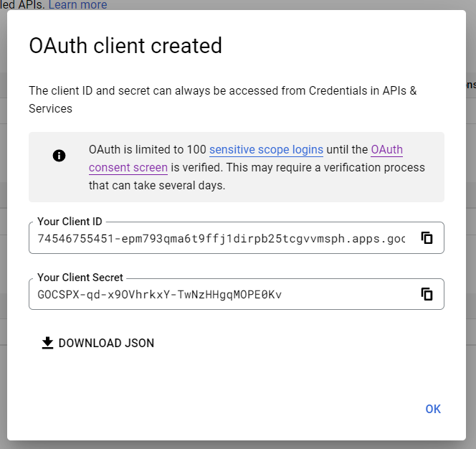Viewport: 476px width, 449px height.
Task: Copy the Client Secret to clipboard
Action: [427, 294]
